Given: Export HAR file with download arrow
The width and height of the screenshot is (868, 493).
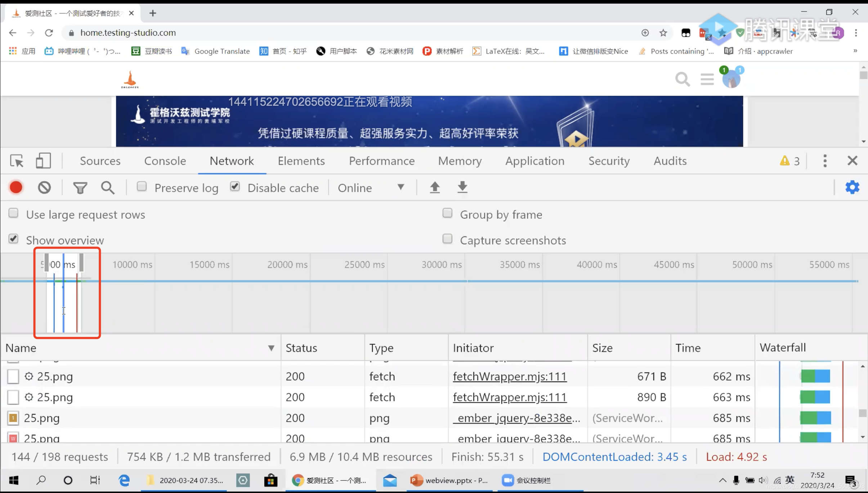Looking at the screenshot, I should [462, 187].
